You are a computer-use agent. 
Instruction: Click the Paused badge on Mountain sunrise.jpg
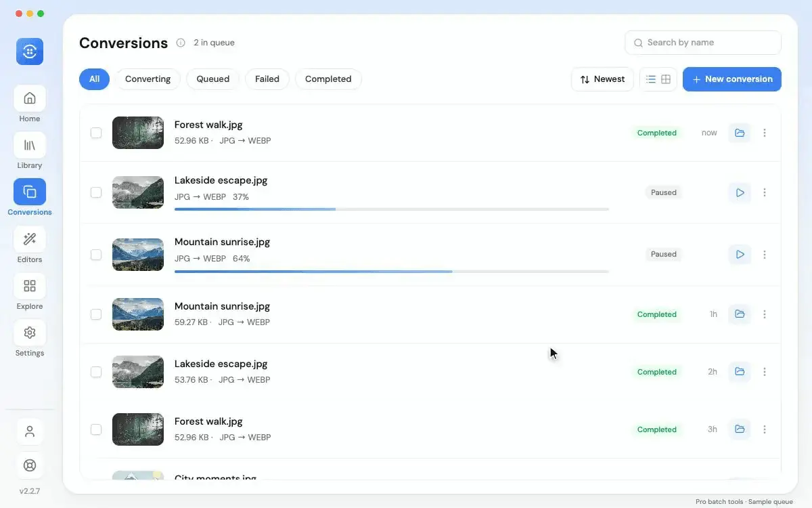664,255
